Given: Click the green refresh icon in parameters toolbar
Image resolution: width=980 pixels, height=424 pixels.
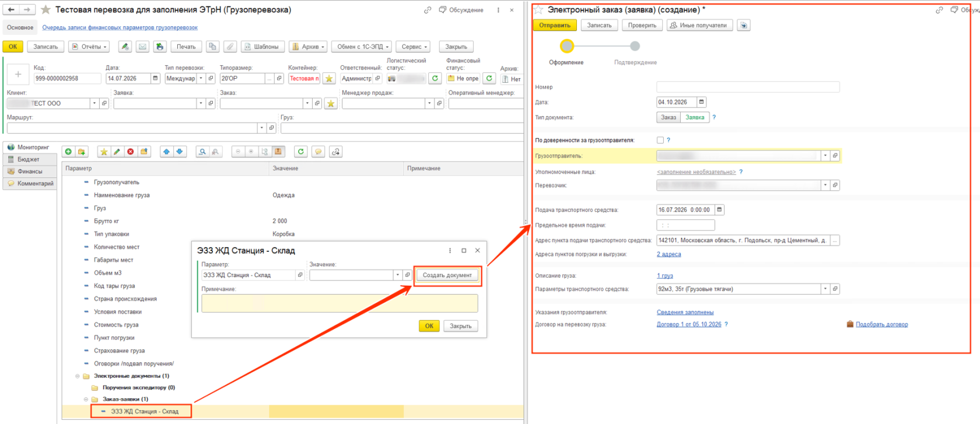Looking at the screenshot, I should (301, 152).
